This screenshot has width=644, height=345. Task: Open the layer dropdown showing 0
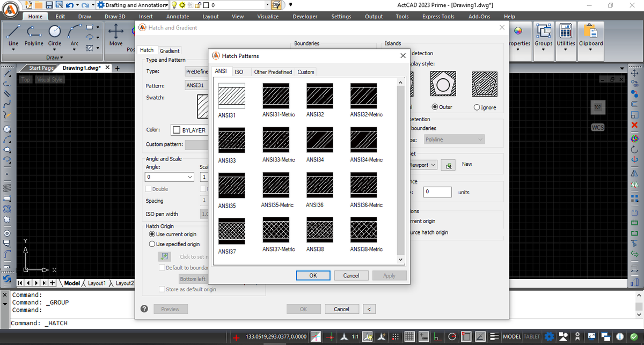pos(268,5)
